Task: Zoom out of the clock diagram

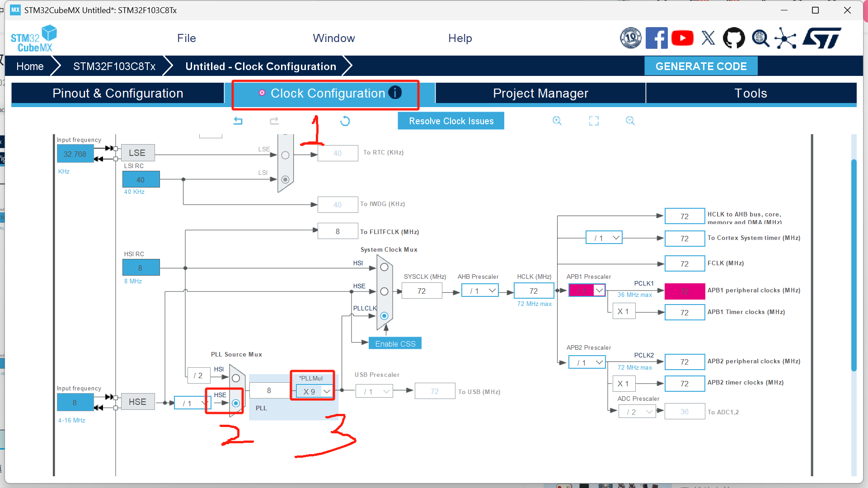Action: click(630, 121)
